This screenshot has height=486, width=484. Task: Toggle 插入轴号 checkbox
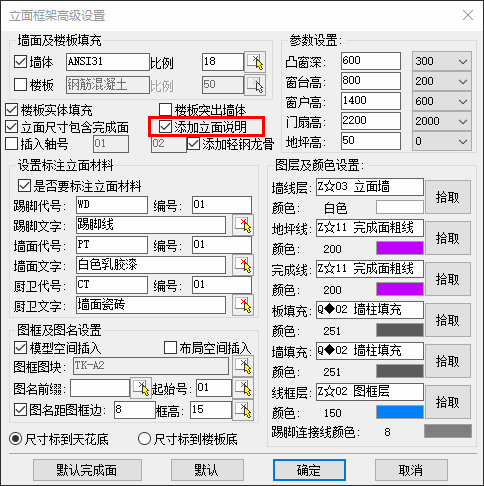coord(12,144)
